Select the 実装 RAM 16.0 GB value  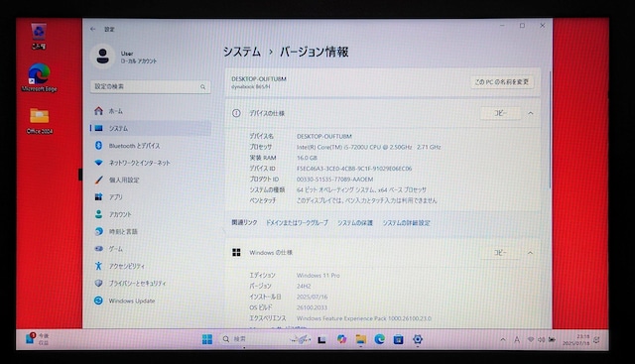click(307, 158)
